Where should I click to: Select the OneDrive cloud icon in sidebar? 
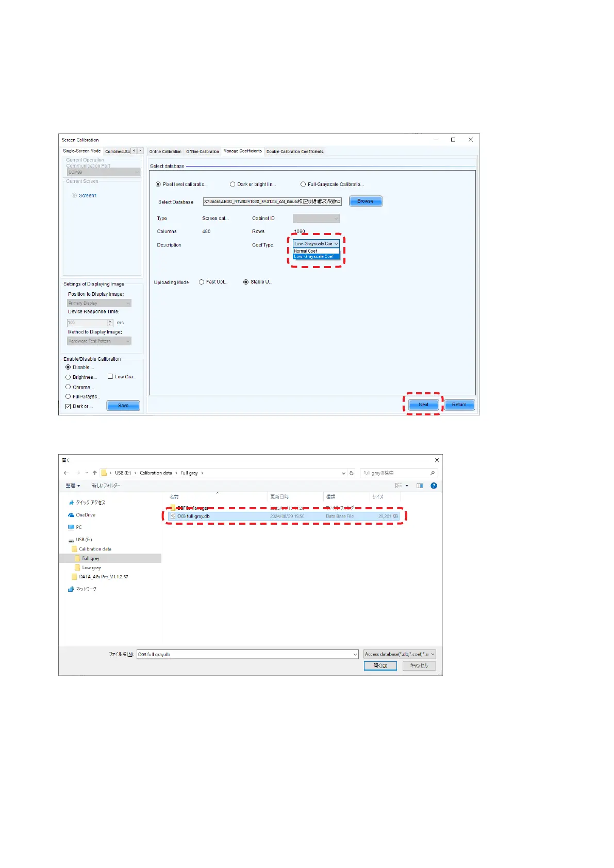[71, 515]
